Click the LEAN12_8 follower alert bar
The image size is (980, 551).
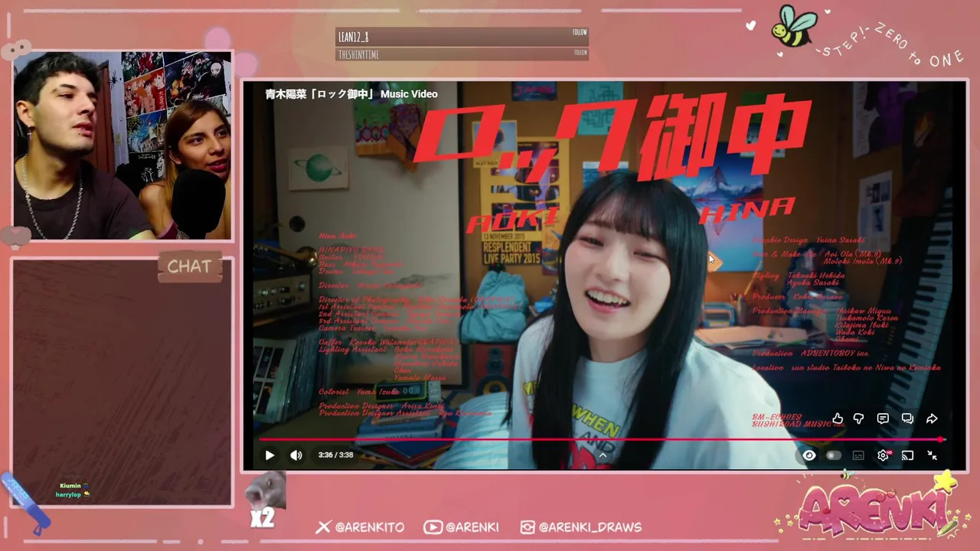462,37
